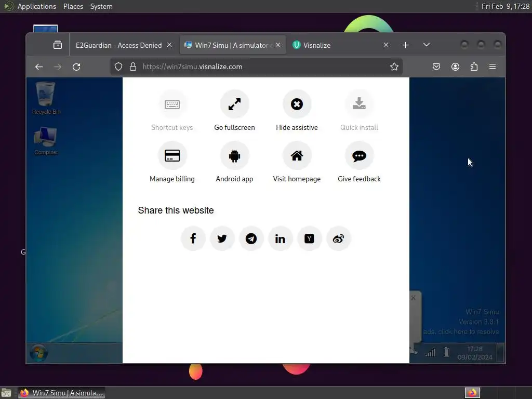
Task: Select Win7 Simu window in bottom panel
Action: click(61, 393)
